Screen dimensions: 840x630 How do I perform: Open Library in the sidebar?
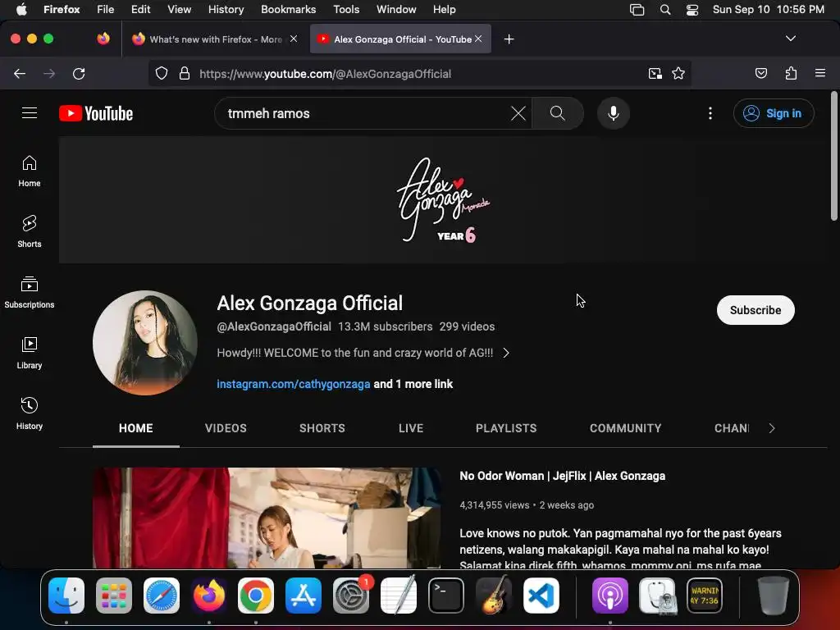[x=30, y=353]
